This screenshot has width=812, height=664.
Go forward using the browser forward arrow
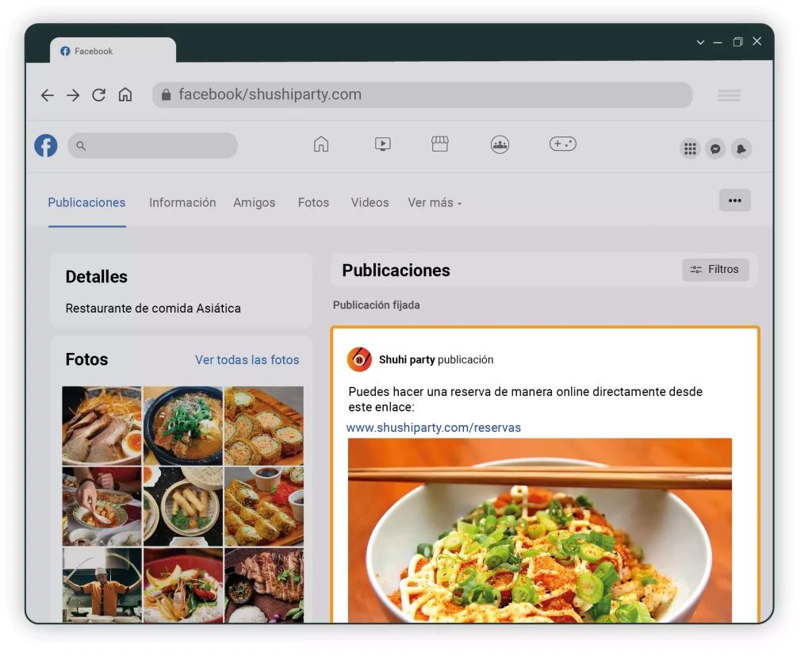click(73, 95)
